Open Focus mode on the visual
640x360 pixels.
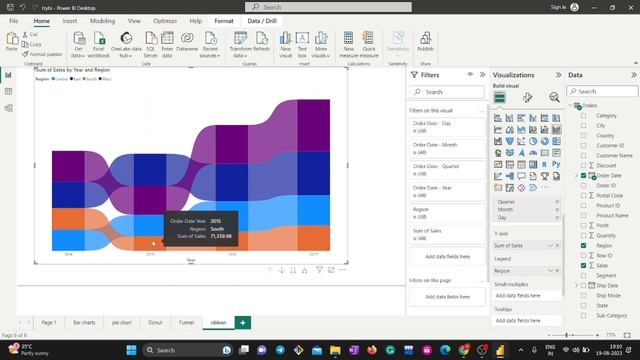point(331,270)
